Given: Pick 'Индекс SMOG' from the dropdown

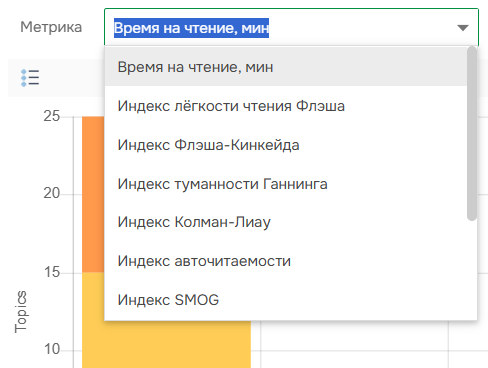Looking at the screenshot, I should coord(286,300).
